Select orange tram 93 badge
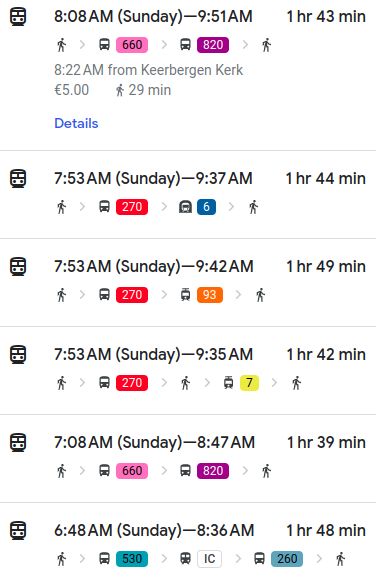 (209, 295)
